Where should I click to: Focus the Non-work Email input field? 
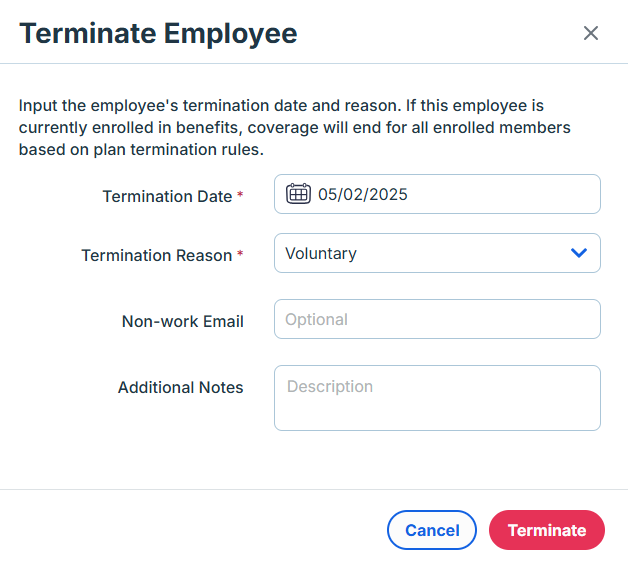(437, 319)
